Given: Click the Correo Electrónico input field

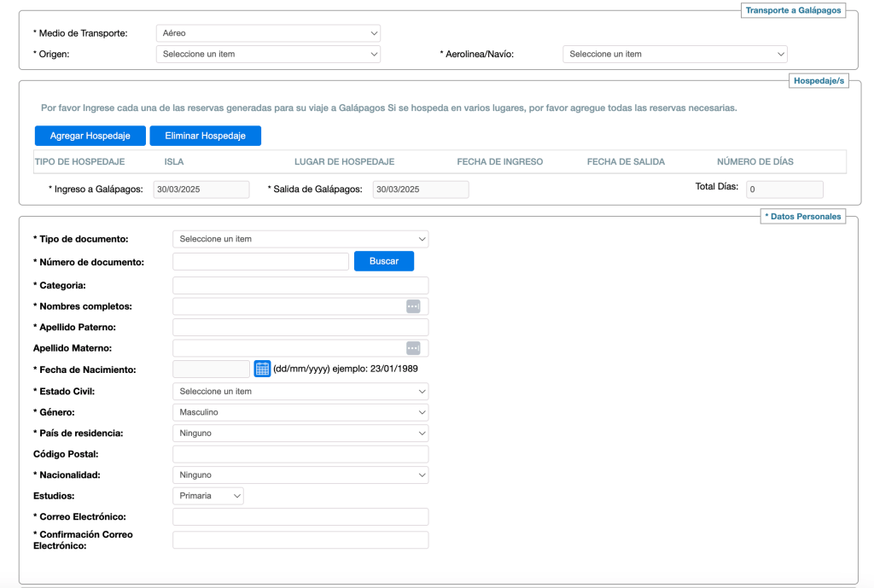Looking at the screenshot, I should click(300, 517).
